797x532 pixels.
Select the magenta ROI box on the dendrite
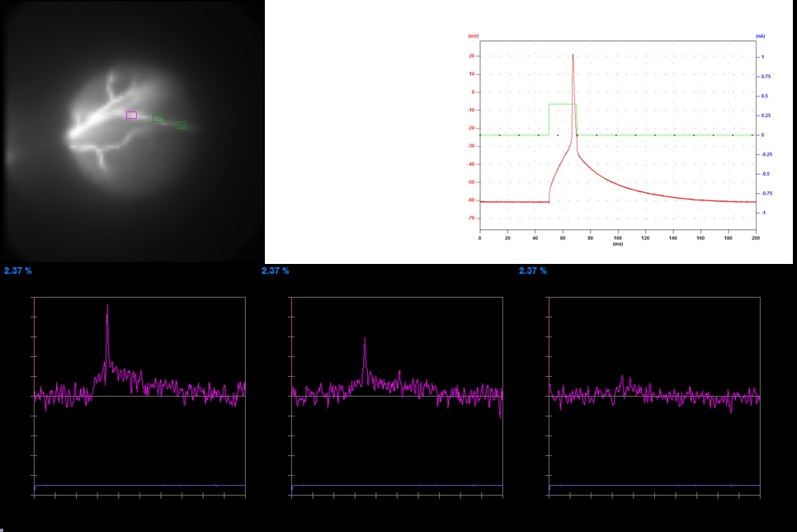coord(132,115)
